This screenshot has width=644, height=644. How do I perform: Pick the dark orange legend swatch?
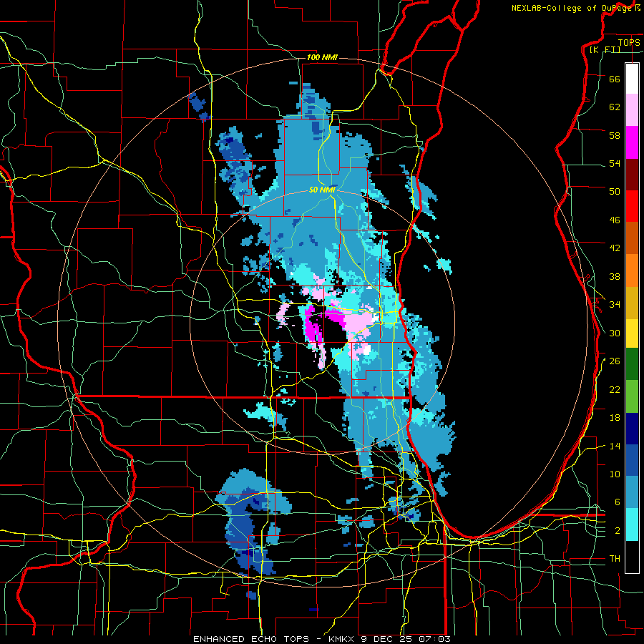pos(632,238)
